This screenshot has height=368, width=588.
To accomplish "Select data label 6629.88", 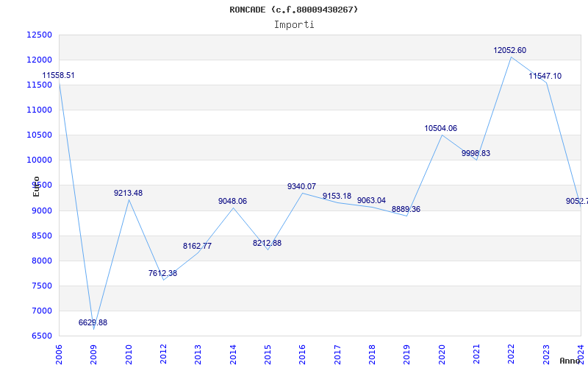I will click(93, 322).
